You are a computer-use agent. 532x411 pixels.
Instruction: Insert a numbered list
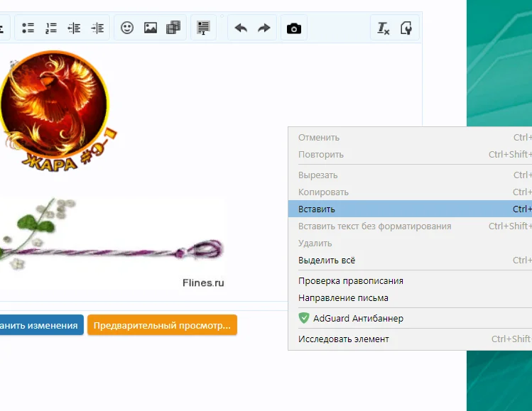tap(51, 28)
